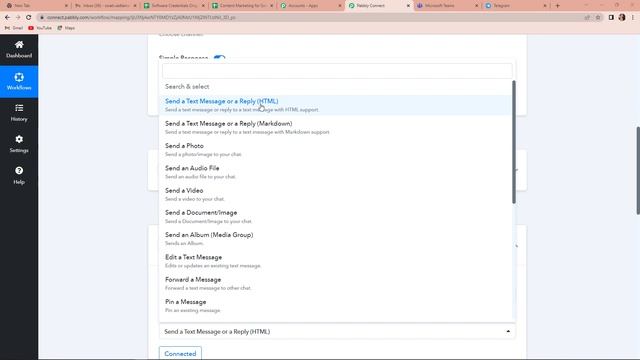640x360 pixels.
Task: Click 'Send a video to your chat.' text
Action: [x=195, y=199]
